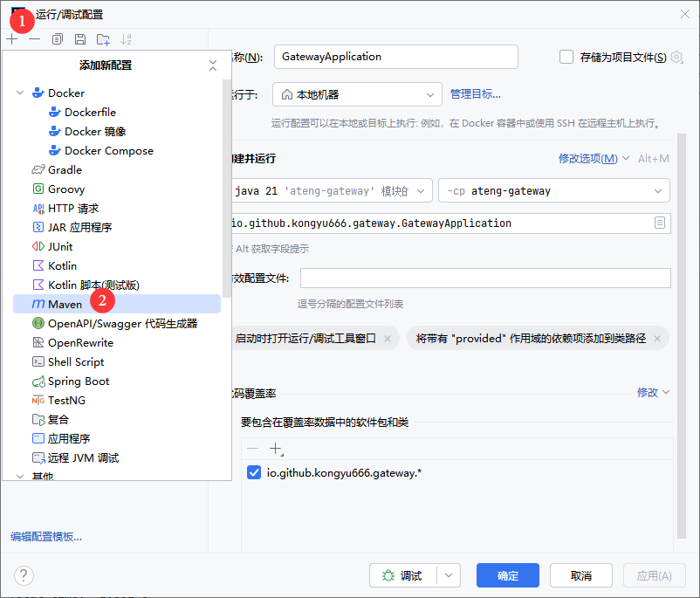Click the save configuration icon

80,39
